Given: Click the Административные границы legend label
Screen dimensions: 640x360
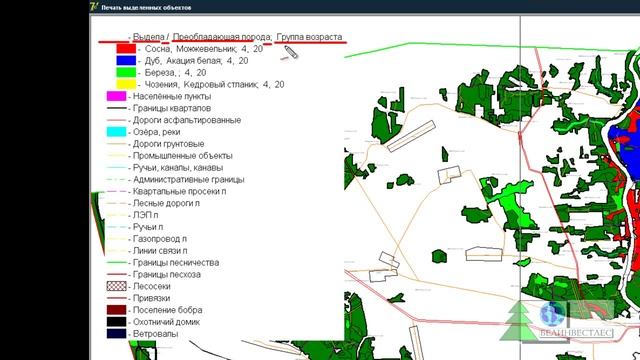Looking at the screenshot, I should pyautogui.click(x=189, y=179).
